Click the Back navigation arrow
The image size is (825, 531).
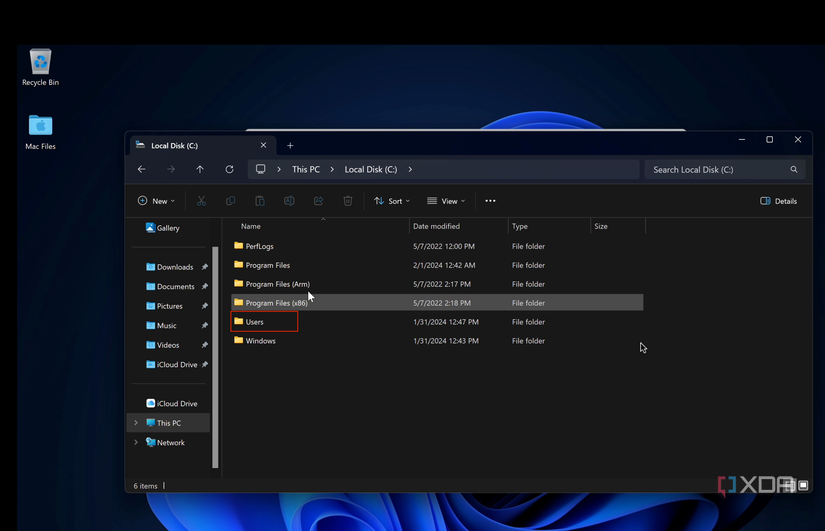pyautogui.click(x=142, y=169)
